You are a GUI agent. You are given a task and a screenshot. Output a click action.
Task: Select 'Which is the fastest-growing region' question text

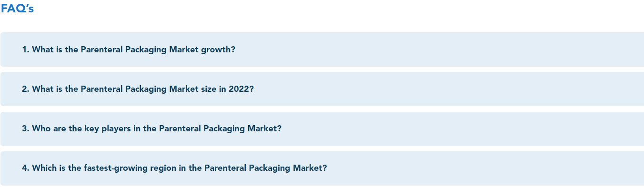pos(174,168)
